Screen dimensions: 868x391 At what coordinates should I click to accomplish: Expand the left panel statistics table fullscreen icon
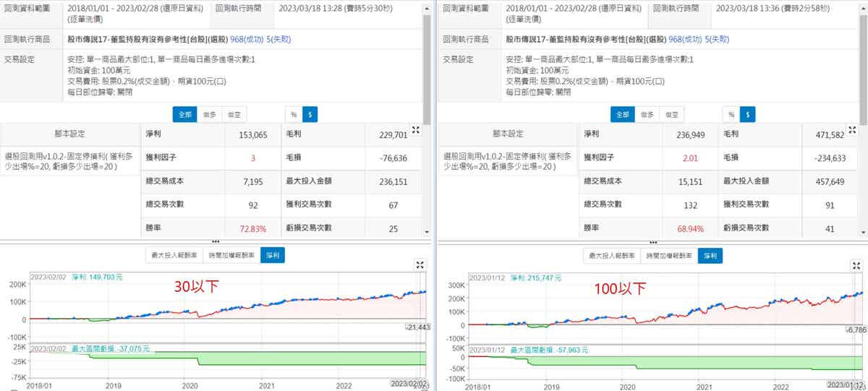click(416, 130)
